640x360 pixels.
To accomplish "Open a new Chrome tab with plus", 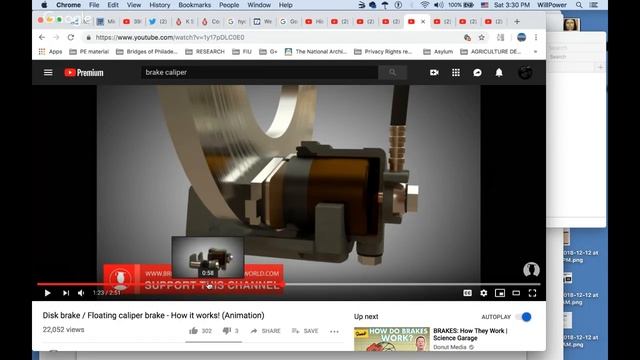I will (x=517, y=21).
